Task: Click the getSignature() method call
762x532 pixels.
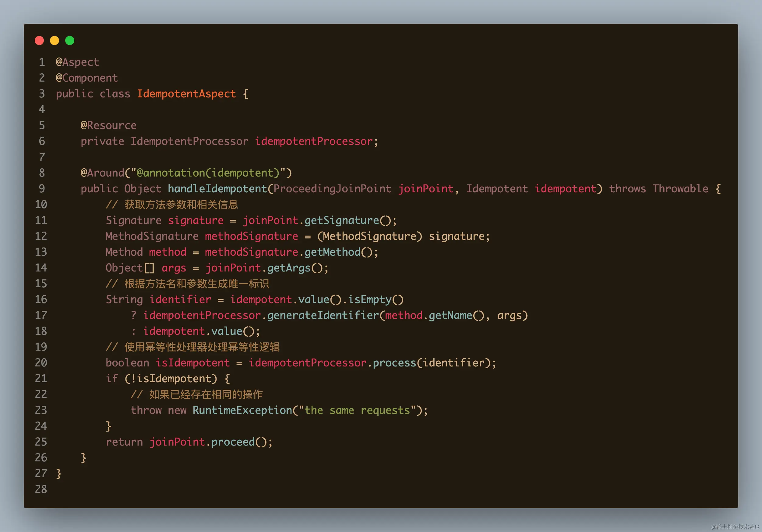Action: pos(348,221)
